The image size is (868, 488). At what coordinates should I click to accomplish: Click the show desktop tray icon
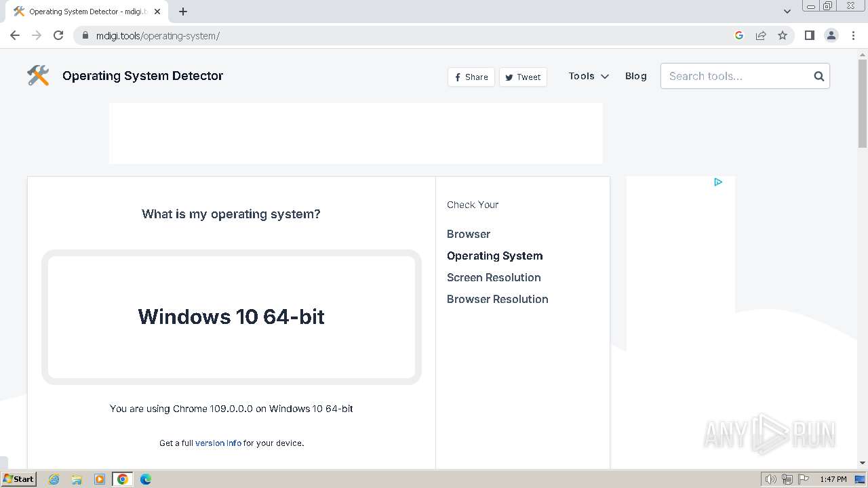point(860,479)
